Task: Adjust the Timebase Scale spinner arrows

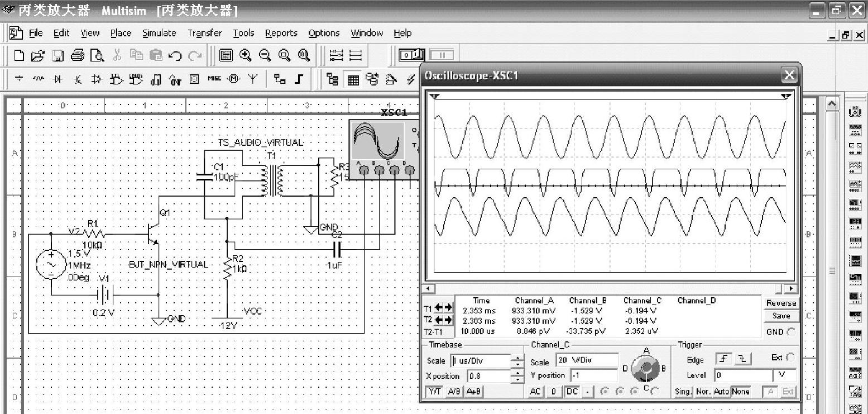Action: (518, 360)
